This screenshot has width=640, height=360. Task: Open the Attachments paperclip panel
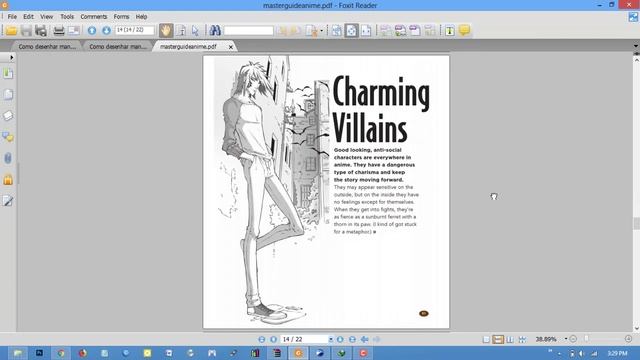tap(8, 158)
